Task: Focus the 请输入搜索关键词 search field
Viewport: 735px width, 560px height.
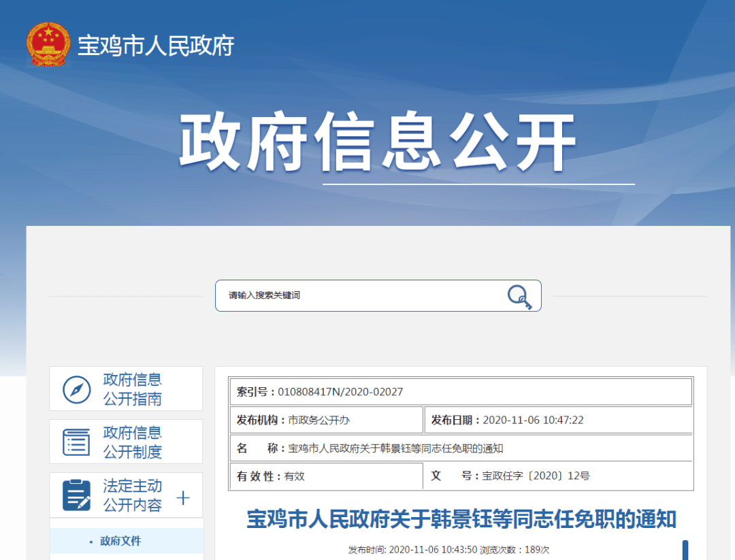Action: pyautogui.click(x=361, y=296)
